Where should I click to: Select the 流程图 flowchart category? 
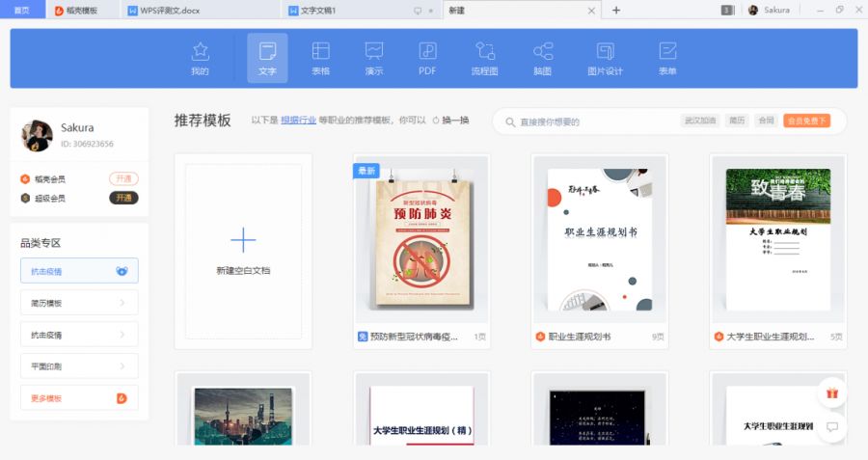(484, 58)
